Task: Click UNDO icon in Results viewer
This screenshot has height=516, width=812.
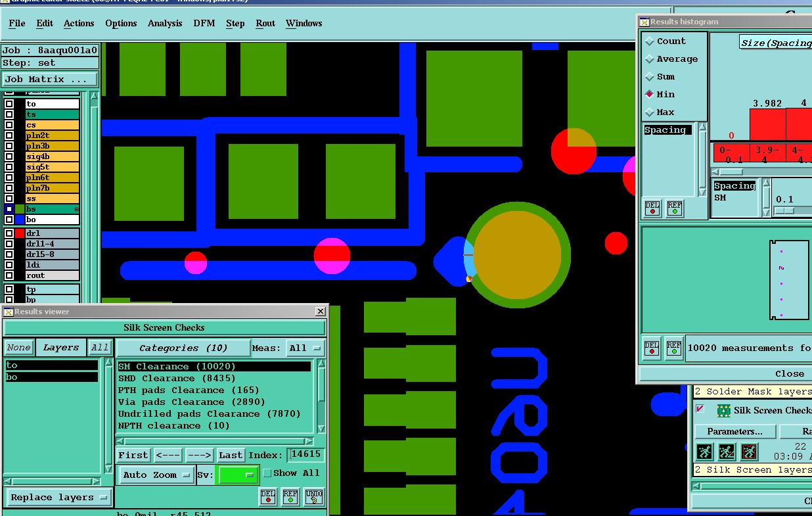Action: [314, 496]
